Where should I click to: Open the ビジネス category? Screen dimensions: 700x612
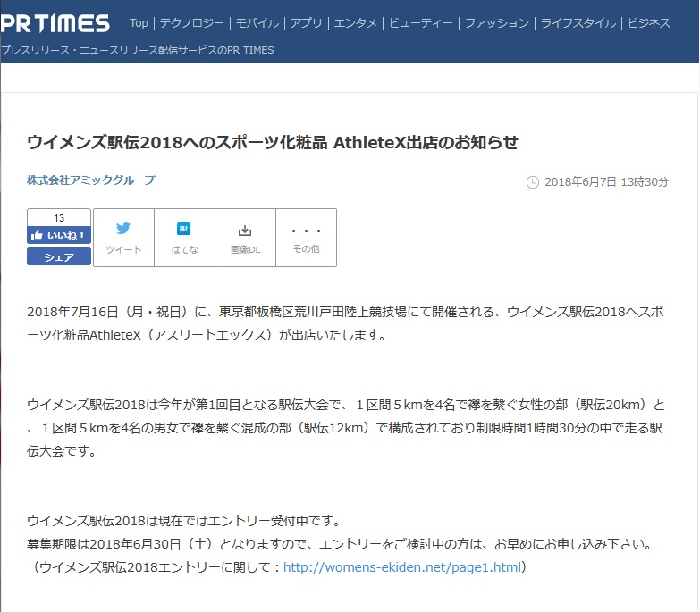[649, 22]
